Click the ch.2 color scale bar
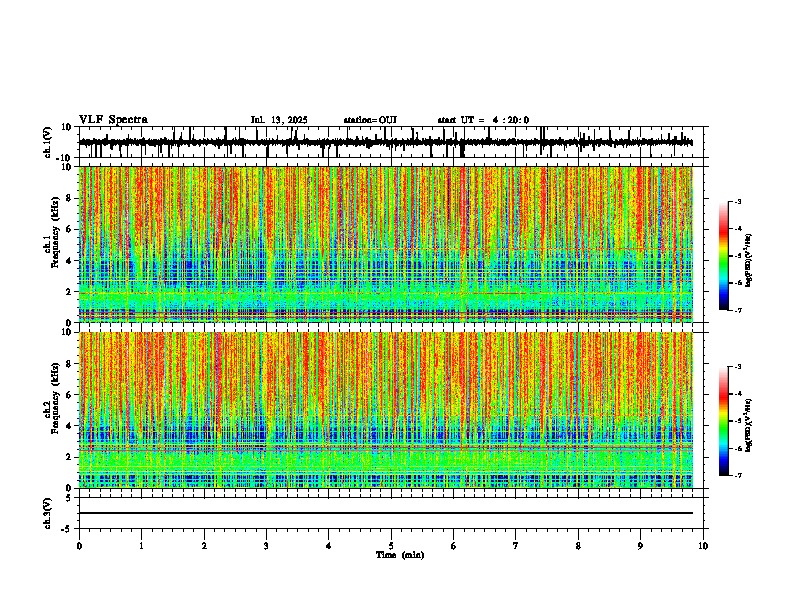The height and width of the screenshot is (612, 792). tap(723, 421)
